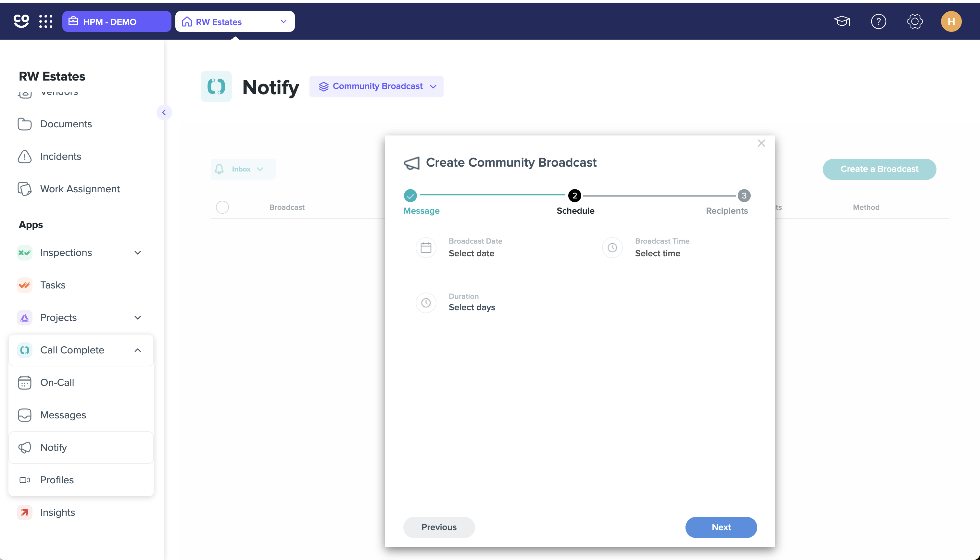Click the Broadcast Time clock icon

tap(612, 248)
